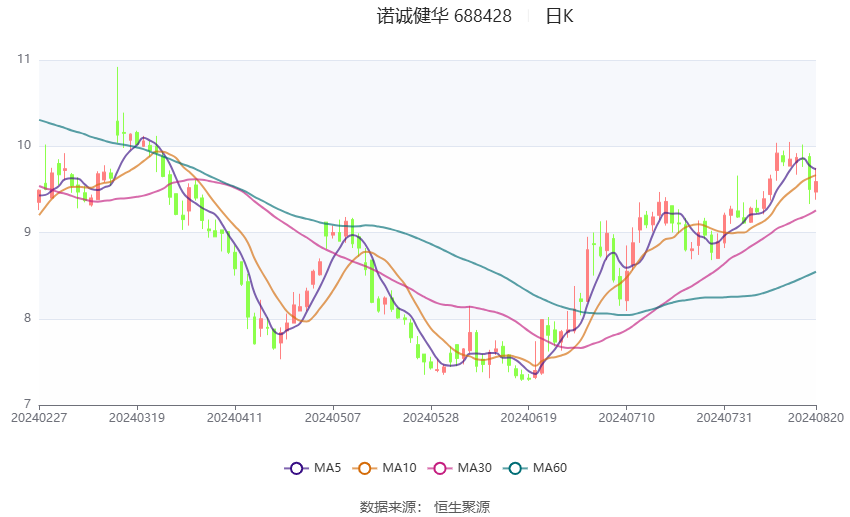The height and width of the screenshot is (517, 850).
Task: Click the x-axis date label 20240710
Action: click(627, 418)
